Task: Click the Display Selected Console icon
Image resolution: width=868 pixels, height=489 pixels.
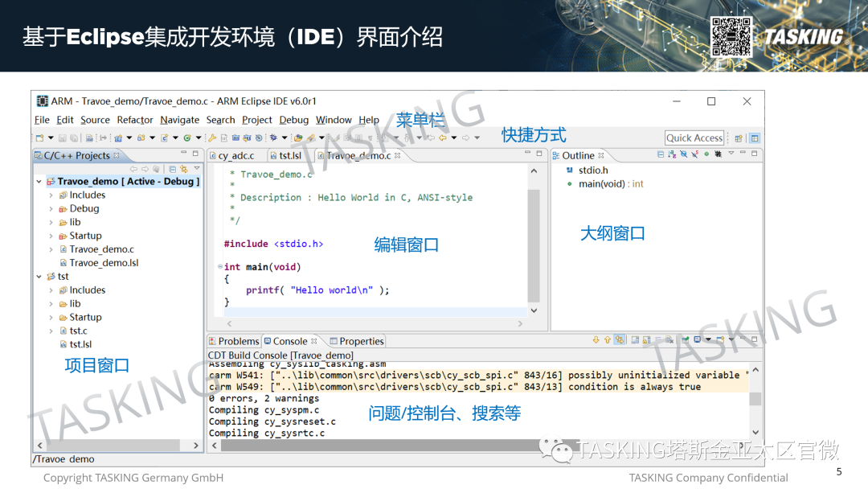Action: coord(698,340)
